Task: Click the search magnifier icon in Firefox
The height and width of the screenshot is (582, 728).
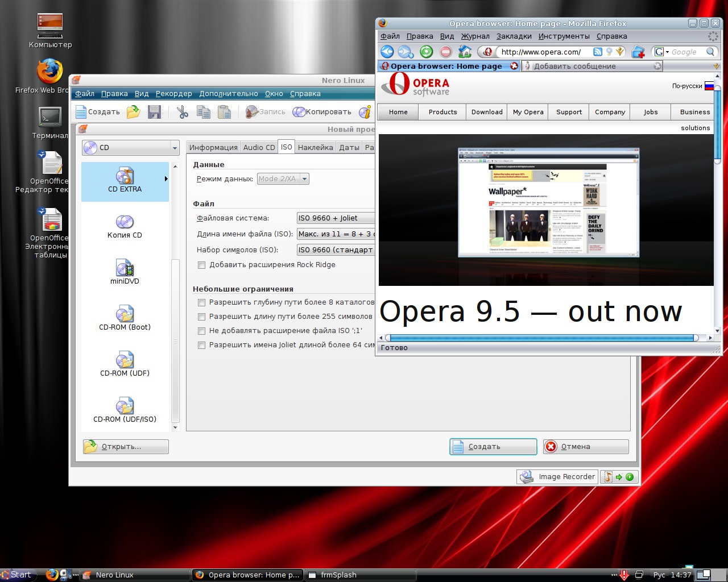Action: pyautogui.click(x=710, y=52)
